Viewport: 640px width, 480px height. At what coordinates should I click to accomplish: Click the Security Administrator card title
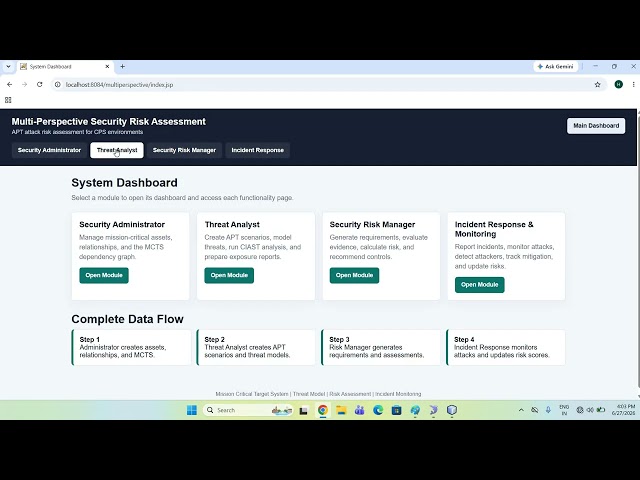coord(122,224)
